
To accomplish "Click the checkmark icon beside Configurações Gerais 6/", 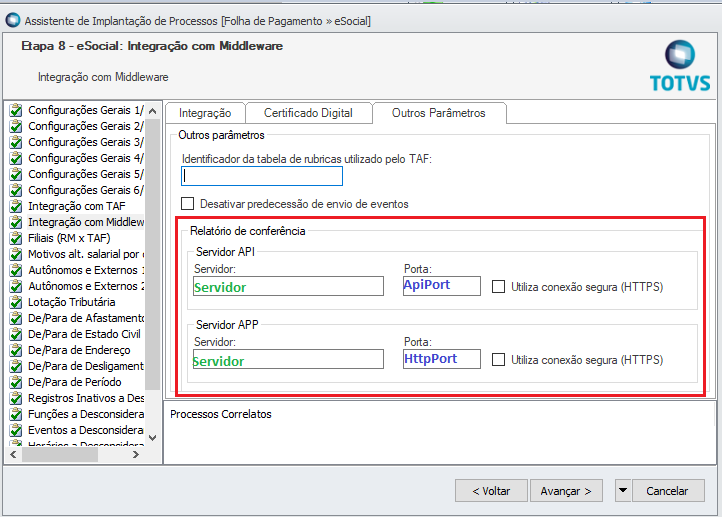I will (x=16, y=190).
